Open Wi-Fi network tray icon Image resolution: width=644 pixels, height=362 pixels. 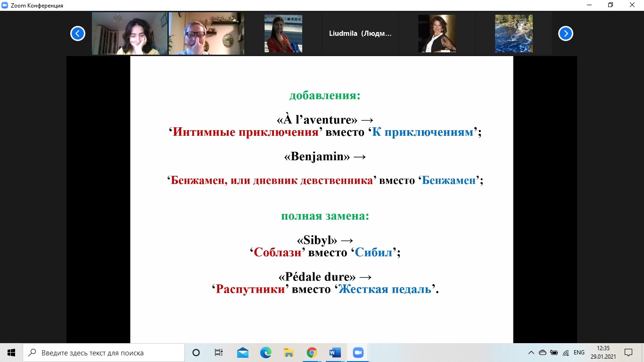(566, 353)
